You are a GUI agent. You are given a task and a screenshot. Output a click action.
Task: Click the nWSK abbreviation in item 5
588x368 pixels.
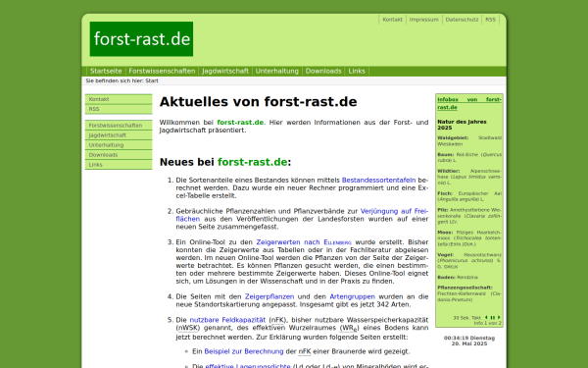pyautogui.click(x=187, y=328)
